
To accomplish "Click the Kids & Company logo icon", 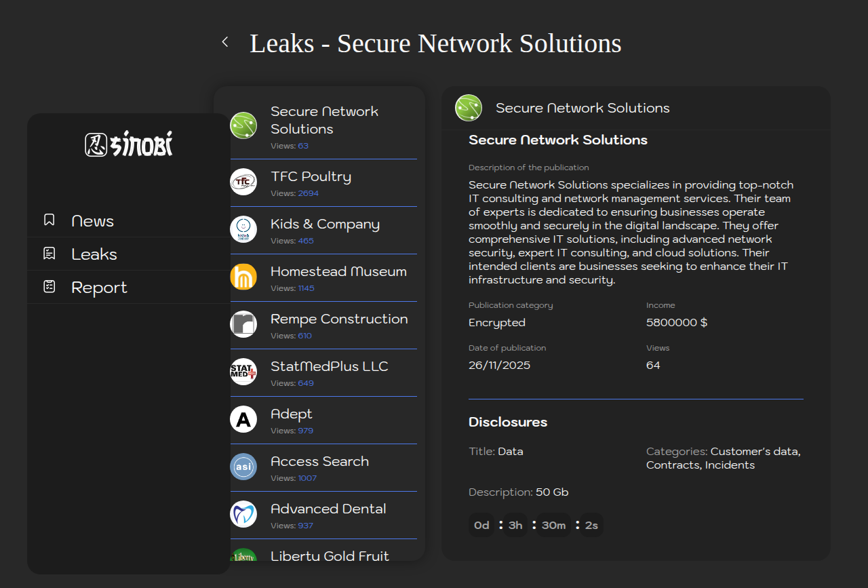I will 243,229.
